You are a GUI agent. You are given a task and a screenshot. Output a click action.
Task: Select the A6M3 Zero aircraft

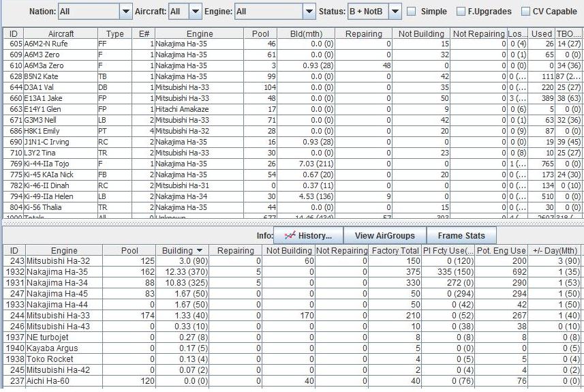point(292,55)
